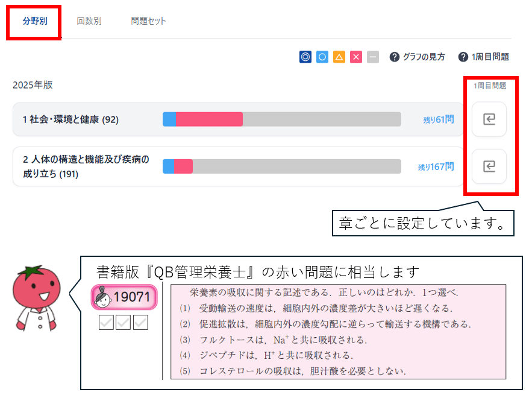Tick the third checkbox under 19071
The height and width of the screenshot is (398, 532).
click(x=140, y=323)
